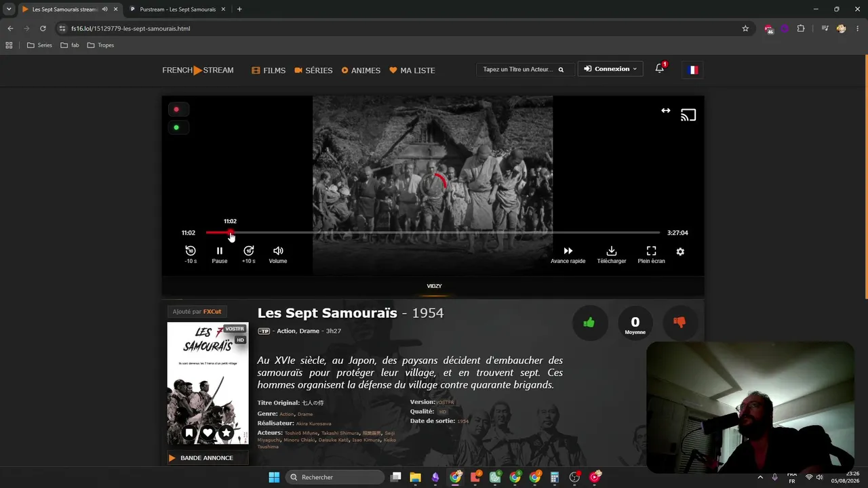Click the star icon on the poster
868x488 pixels.
coord(226,433)
